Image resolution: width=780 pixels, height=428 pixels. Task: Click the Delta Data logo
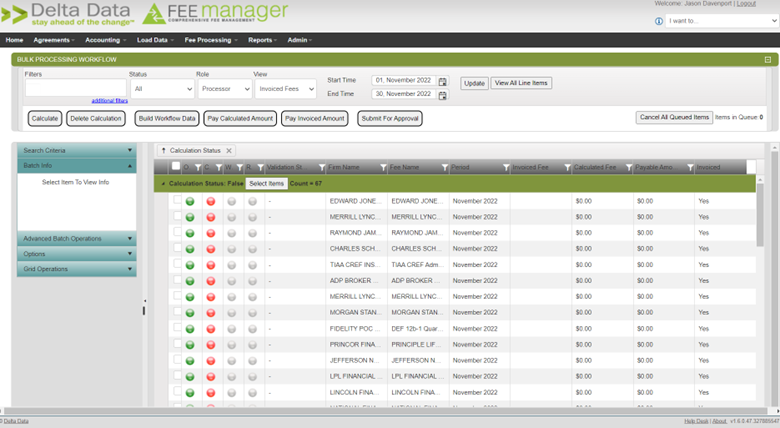pos(68,14)
